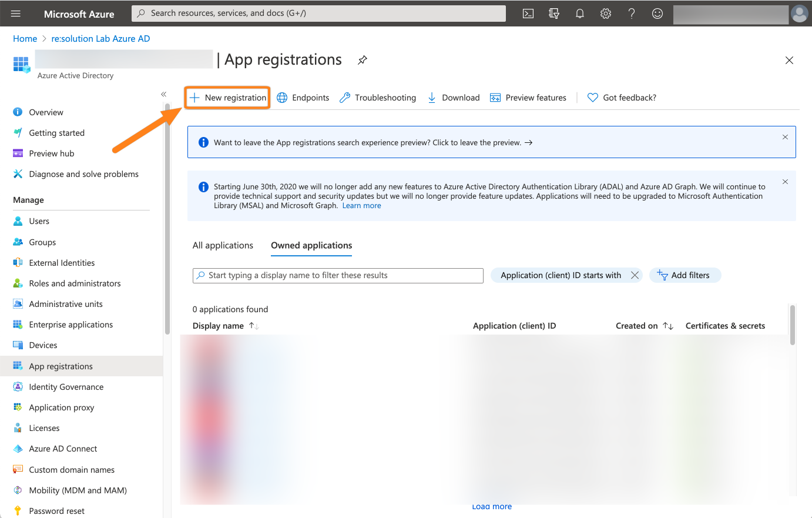Image resolution: width=812 pixels, height=518 pixels.
Task: Open the Cloud Shell icon
Action: pos(528,14)
